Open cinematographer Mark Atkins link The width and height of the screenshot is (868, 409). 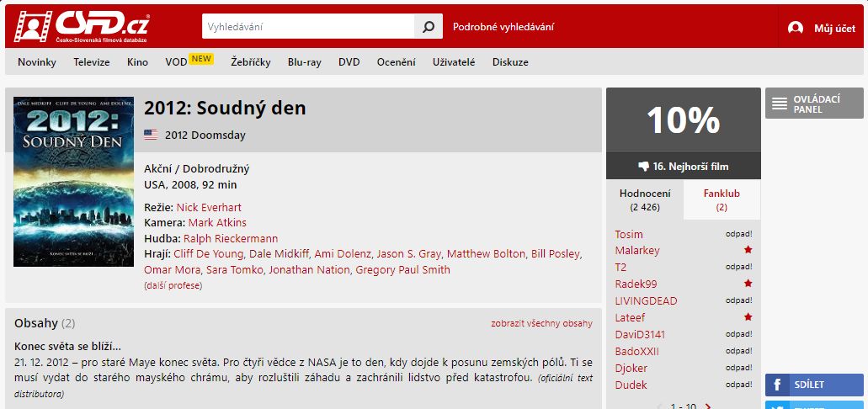pos(217,222)
